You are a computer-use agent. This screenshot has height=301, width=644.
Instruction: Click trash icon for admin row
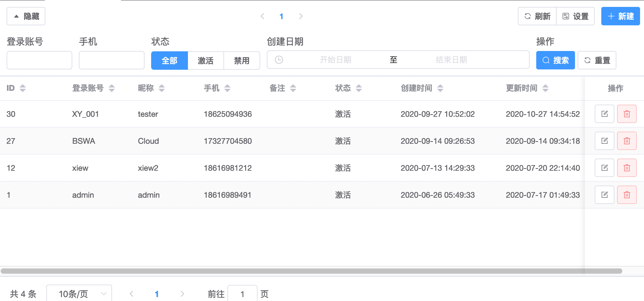click(627, 195)
